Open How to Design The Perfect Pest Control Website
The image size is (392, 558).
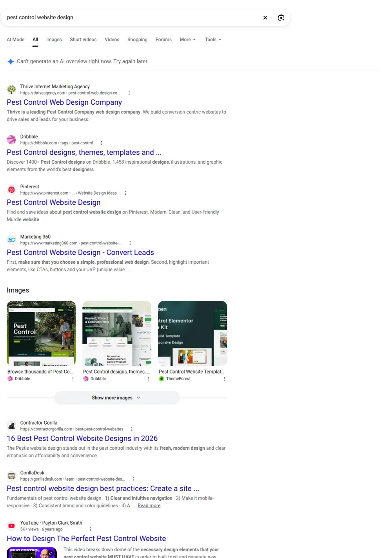86,539
